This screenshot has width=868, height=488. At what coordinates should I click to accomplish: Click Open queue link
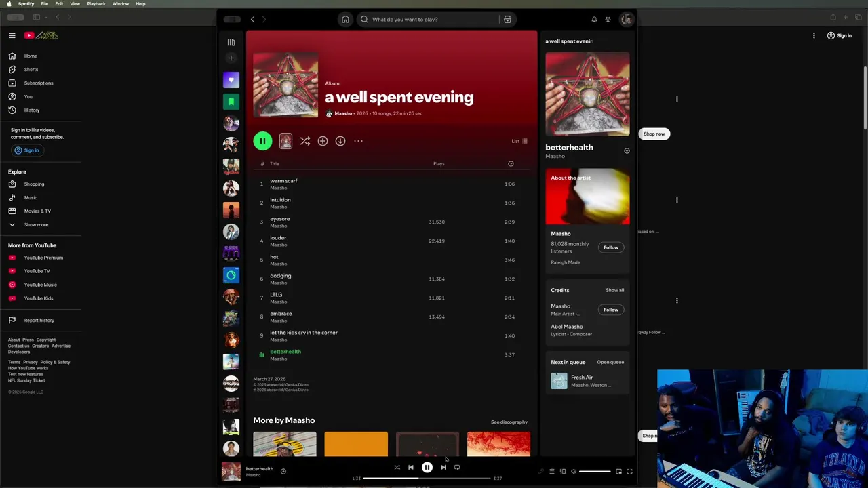tap(610, 362)
